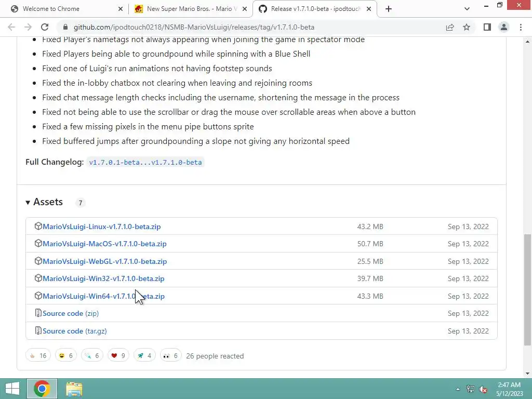Click the package icon beside Linux zip
This screenshot has width=532, height=399.
38,226
